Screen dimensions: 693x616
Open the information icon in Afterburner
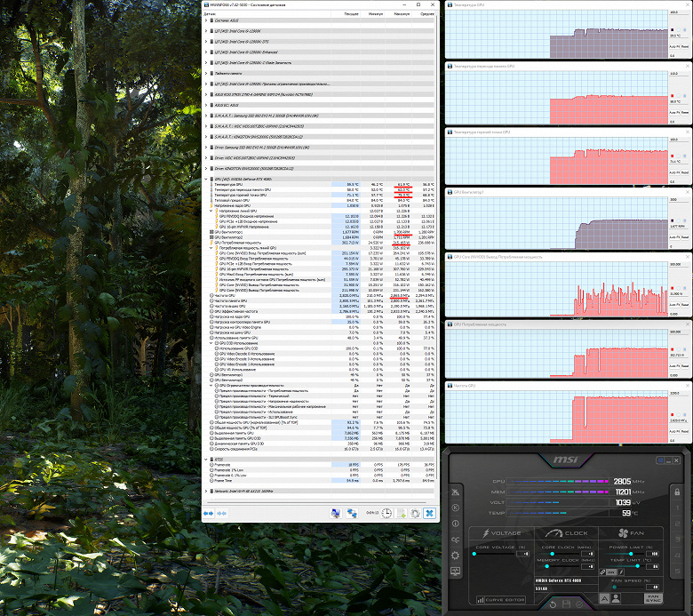[x=456, y=524]
